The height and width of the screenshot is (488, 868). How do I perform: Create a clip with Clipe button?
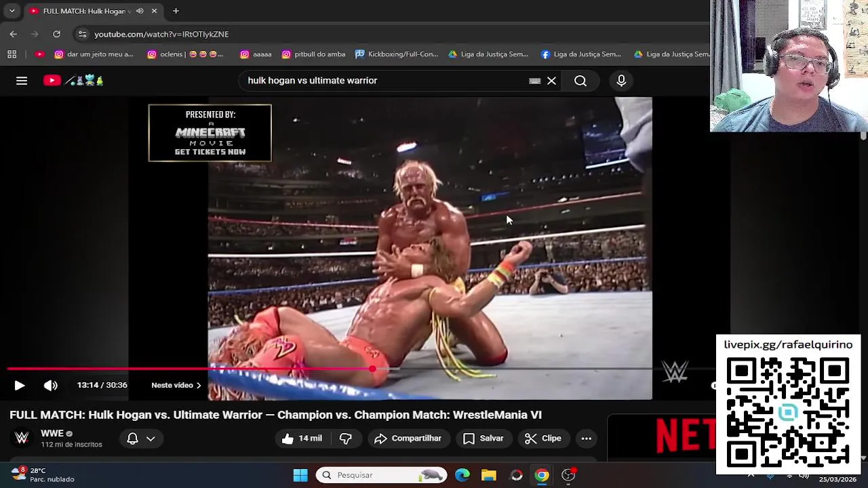point(543,439)
